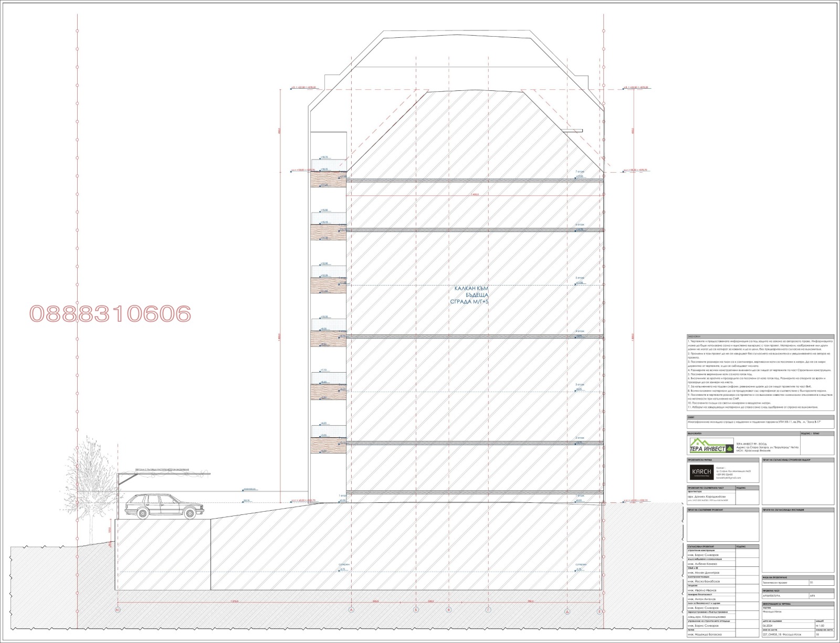840x643 pixels.
Task: Select the сутерен level marker at left
Action: pos(342,565)
